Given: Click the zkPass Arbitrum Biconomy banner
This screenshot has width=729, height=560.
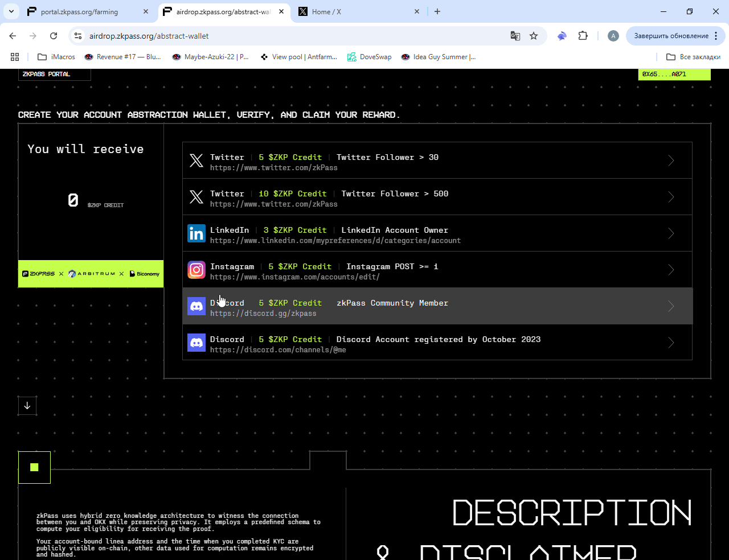Looking at the screenshot, I should [91, 274].
